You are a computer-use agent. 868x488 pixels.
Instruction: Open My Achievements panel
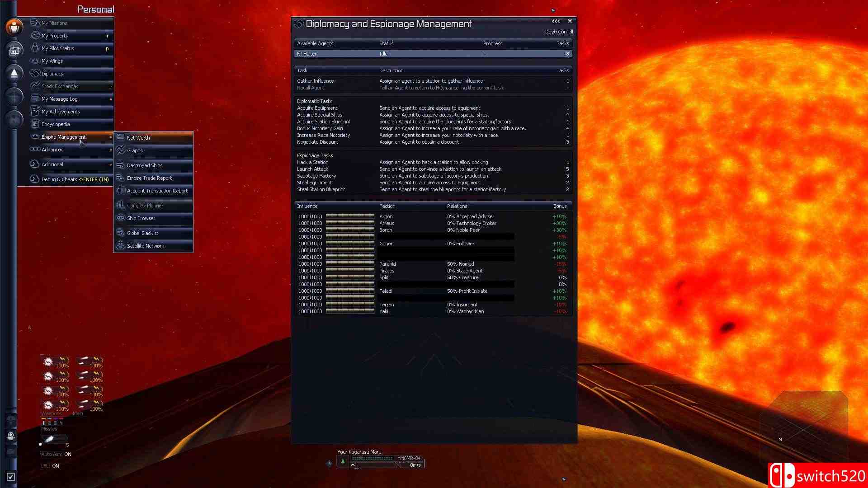coord(60,111)
